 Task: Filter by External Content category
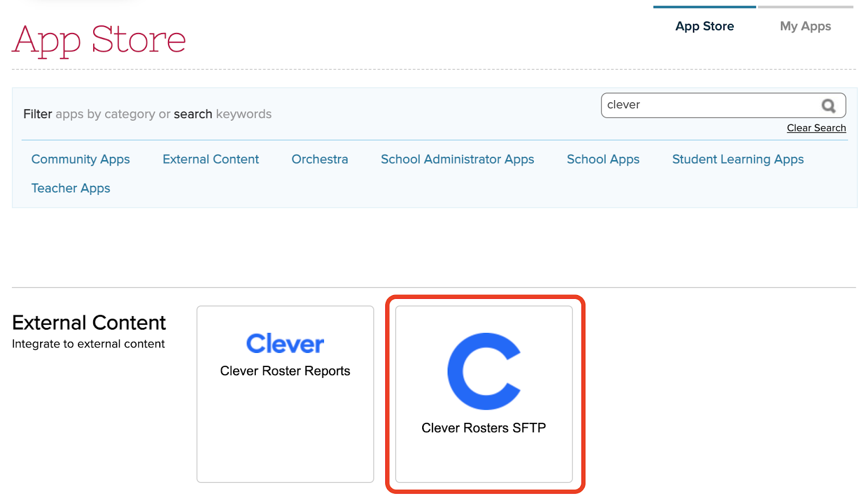(x=211, y=159)
